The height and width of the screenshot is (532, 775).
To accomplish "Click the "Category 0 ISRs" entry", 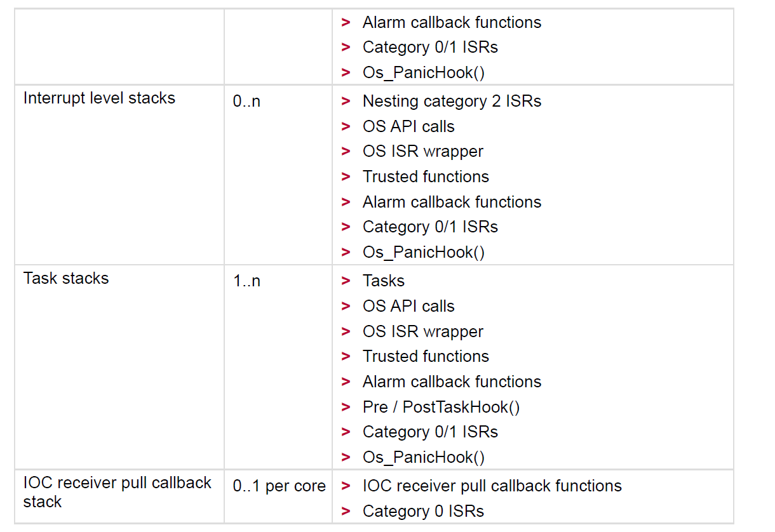I will [x=423, y=511].
